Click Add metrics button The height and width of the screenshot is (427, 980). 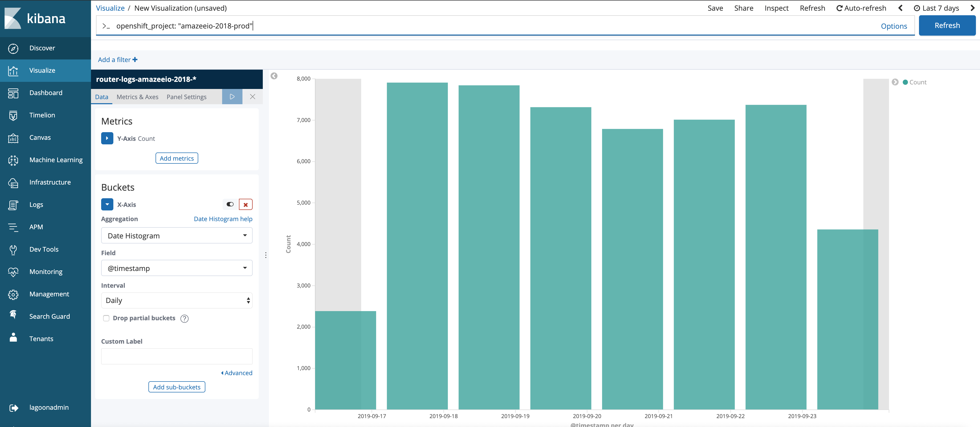177,158
